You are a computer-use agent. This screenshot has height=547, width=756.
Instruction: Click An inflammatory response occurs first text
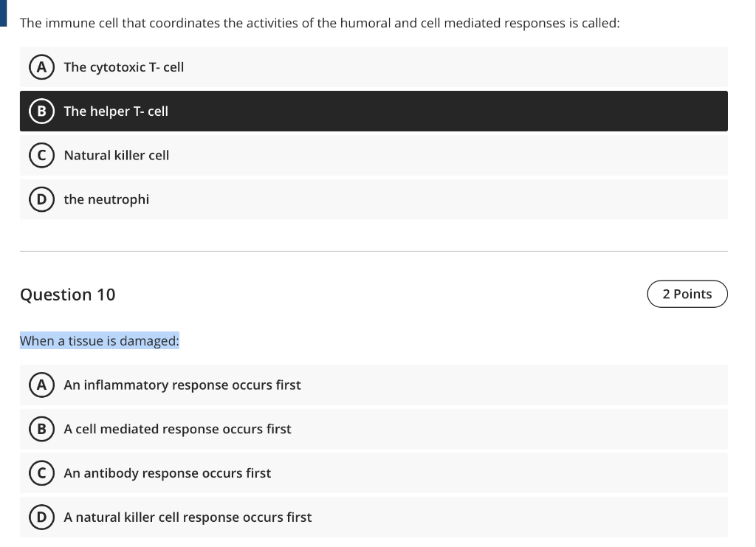(182, 385)
